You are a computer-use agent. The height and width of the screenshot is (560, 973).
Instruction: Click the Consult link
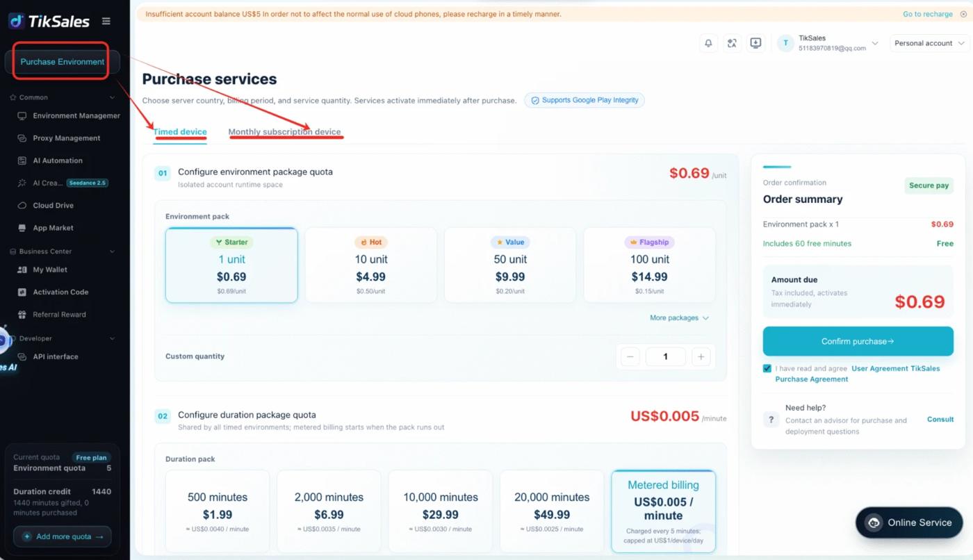click(940, 420)
